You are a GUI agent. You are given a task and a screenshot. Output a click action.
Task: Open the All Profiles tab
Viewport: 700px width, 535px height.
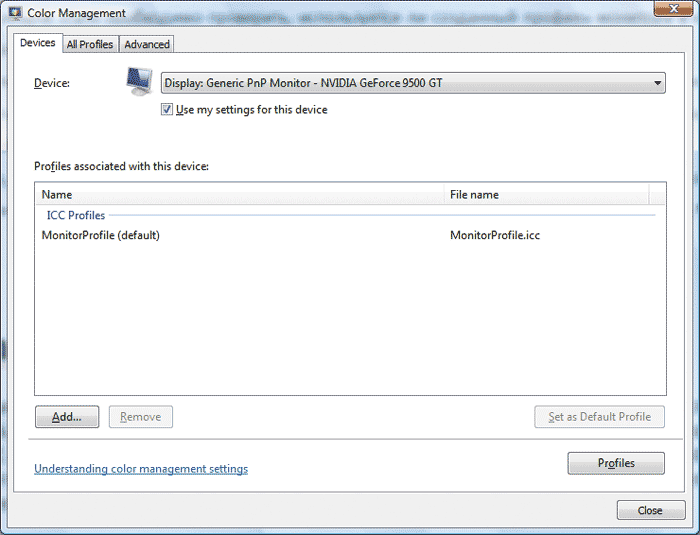[90, 44]
